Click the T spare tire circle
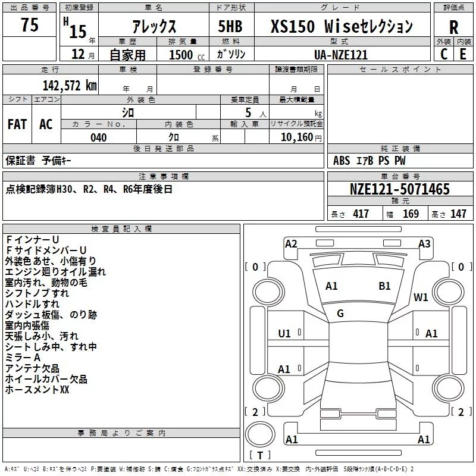476x476 pixels. (260, 434)
